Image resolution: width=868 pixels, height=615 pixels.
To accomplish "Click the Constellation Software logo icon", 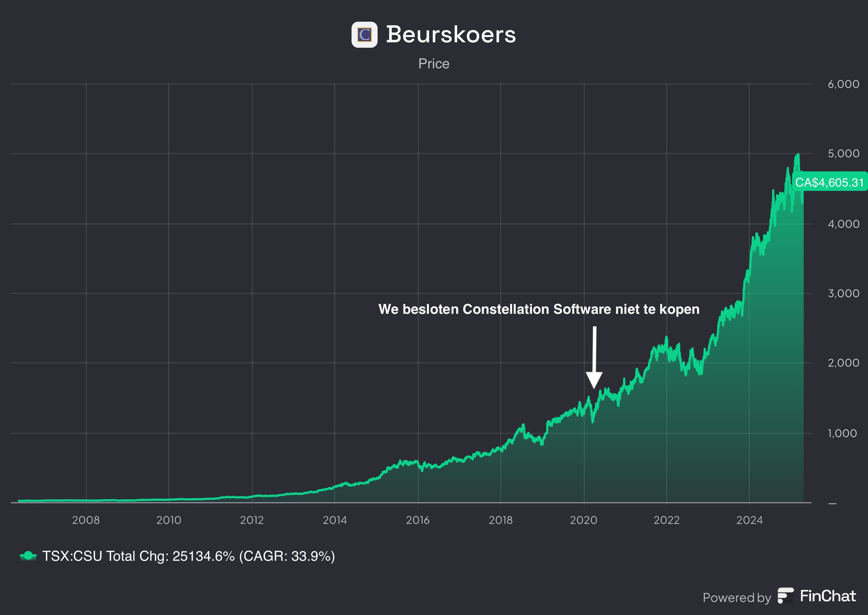I will tap(364, 35).
